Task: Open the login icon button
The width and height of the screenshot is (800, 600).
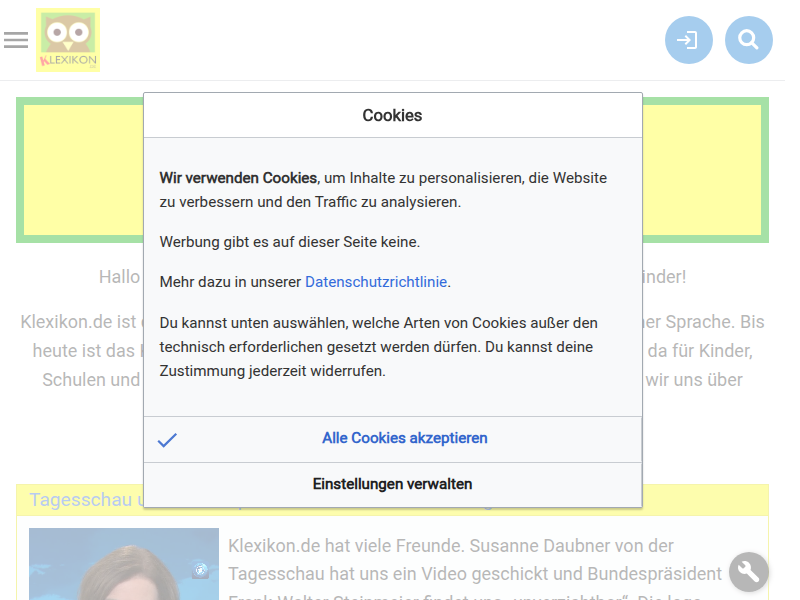Action: tap(688, 40)
